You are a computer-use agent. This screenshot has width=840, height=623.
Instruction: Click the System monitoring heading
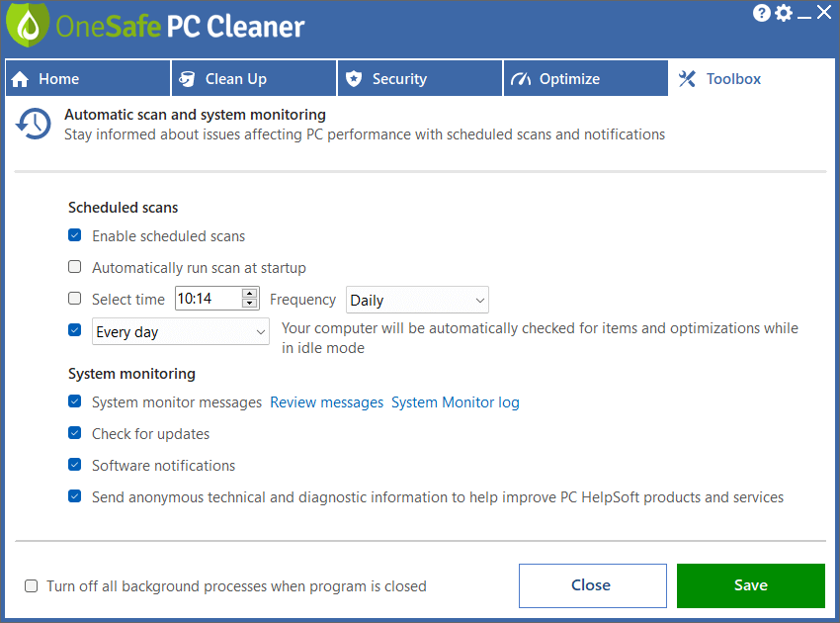pos(131,374)
